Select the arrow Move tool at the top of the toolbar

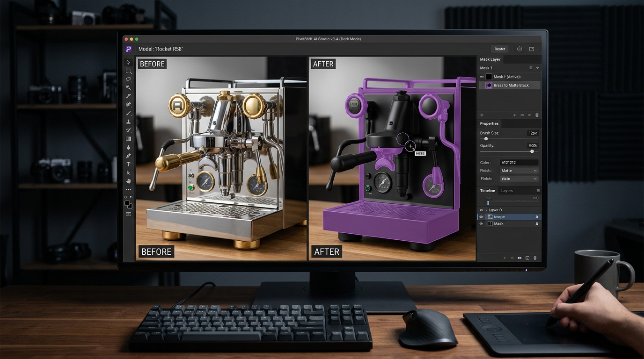pyautogui.click(x=128, y=62)
